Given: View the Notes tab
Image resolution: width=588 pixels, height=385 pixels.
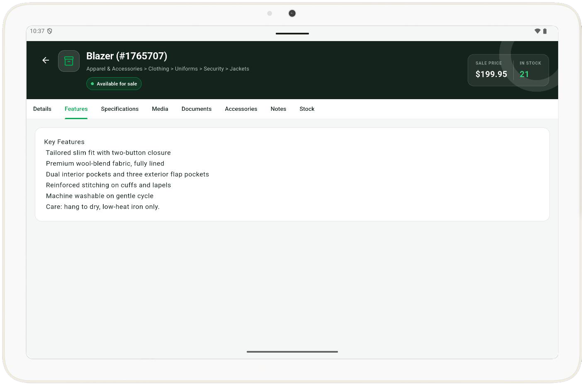Looking at the screenshot, I should pyautogui.click(x=278, y=109).
